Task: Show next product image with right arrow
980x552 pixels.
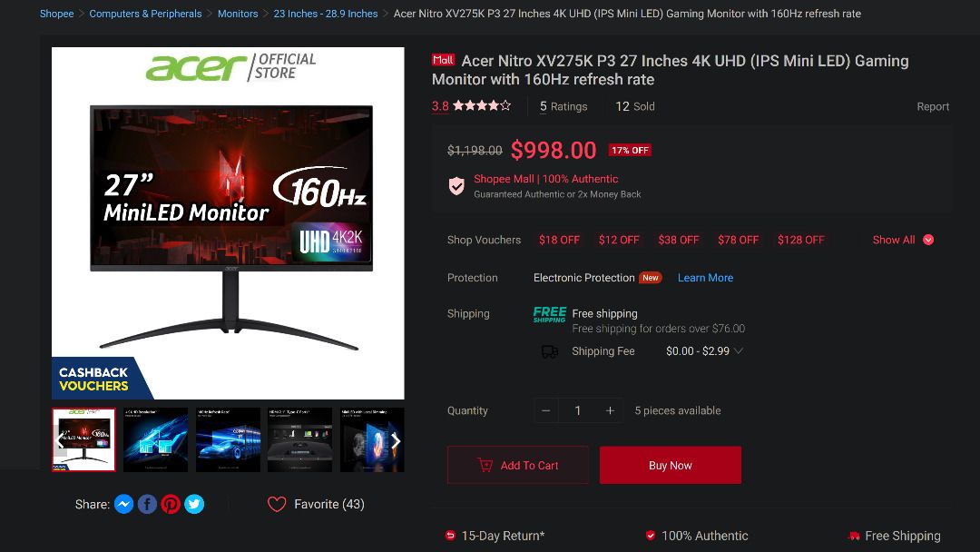Action: pos(396,440)
